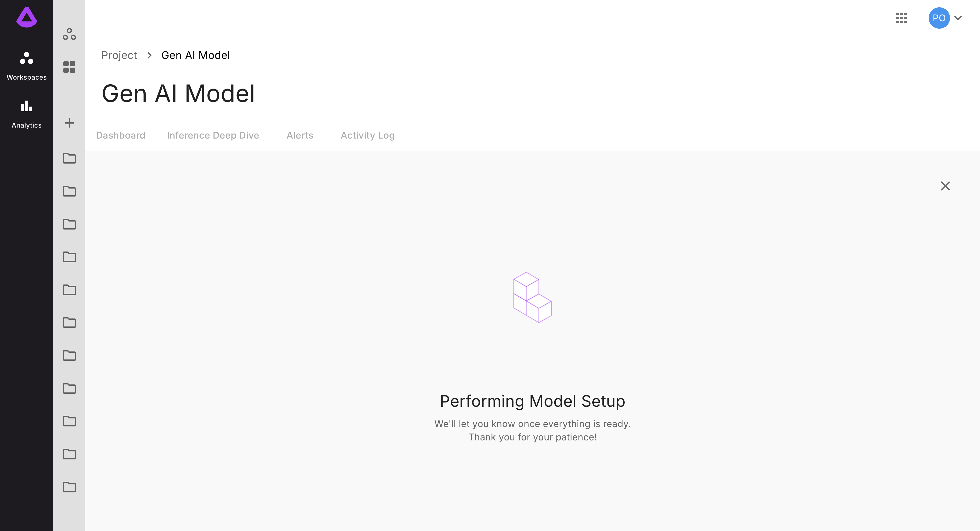
Task: Open the Activity Log tab
Action: 367,135
